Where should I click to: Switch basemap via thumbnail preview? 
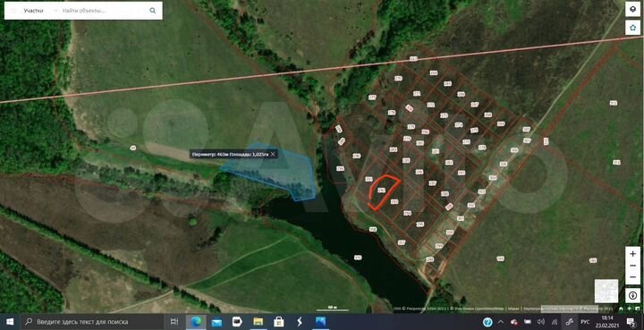(x=606, y=291)
